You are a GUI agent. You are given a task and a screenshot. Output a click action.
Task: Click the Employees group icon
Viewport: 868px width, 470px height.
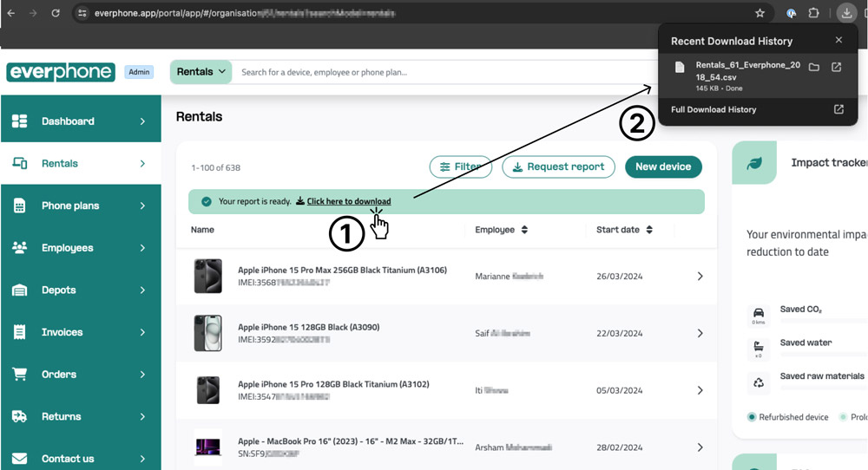pyautogui.click(x=19, y=248)
